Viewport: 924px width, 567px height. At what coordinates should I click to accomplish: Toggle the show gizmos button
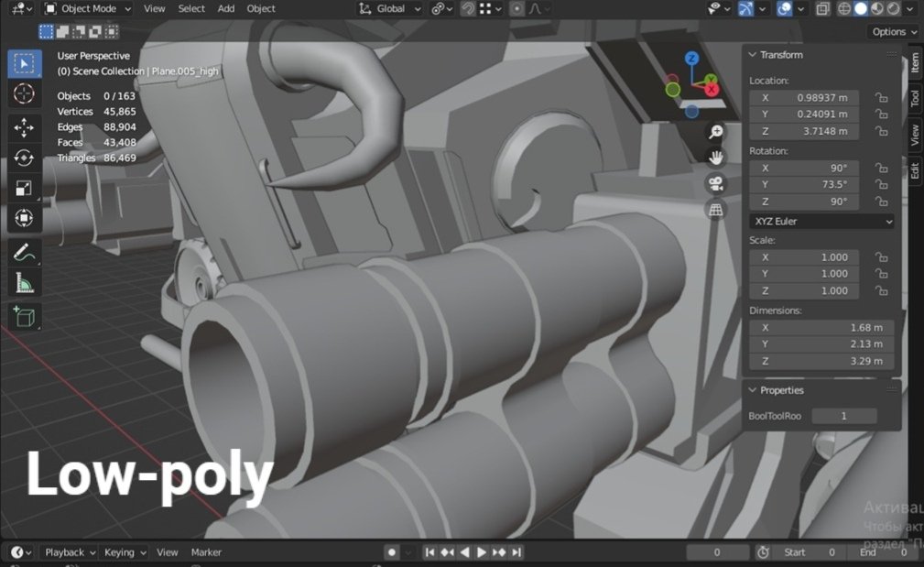[x=745, y=9]
